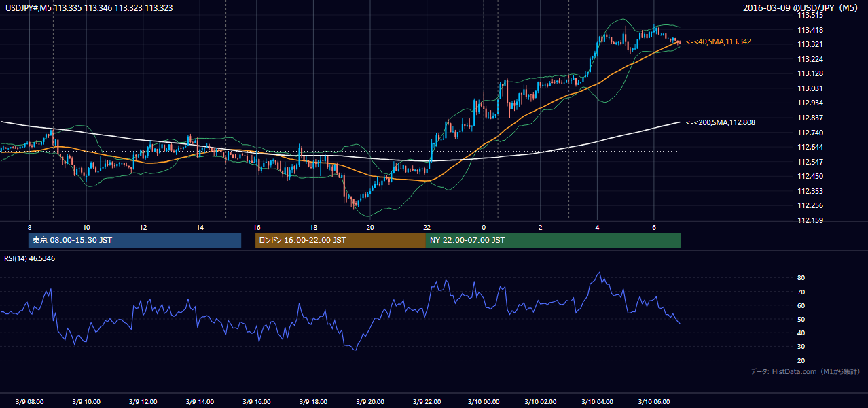Click hour tick 4 under the price chart

pos(597,227)
